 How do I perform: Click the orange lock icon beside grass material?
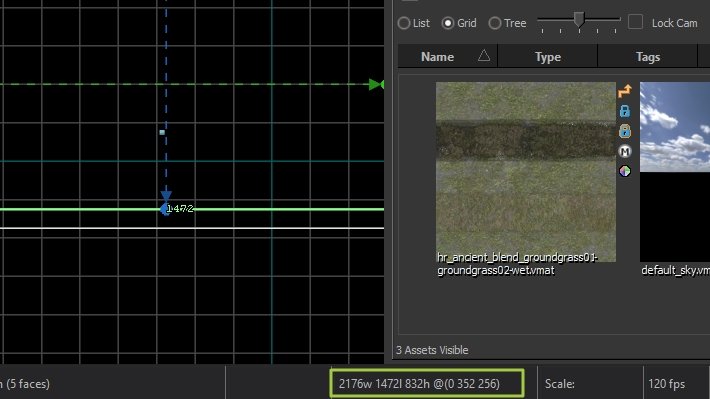tap(625, 131)
